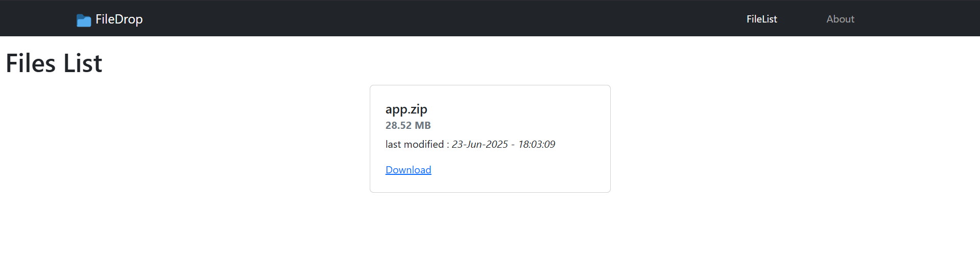Download the app.zip file
This screenshot has height=272, width=980.
(408, 170)
